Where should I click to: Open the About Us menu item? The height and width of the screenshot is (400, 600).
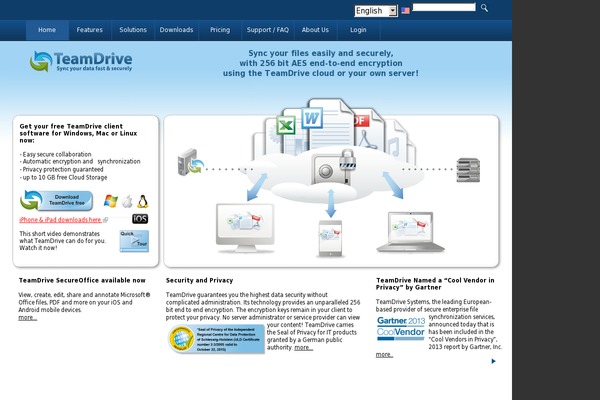(x=315, y=30)
